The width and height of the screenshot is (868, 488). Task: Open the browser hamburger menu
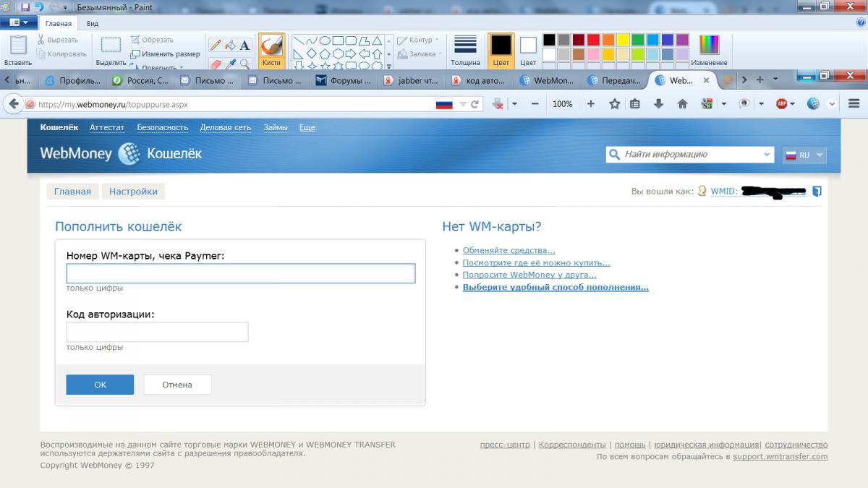[x=854, y=104]
